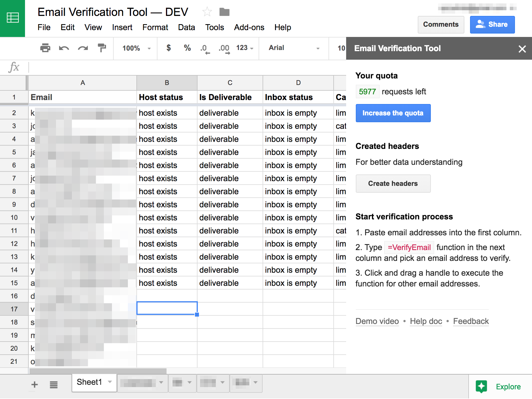
Task: Click the Is Deliverable header cell
Action: tap(230, 97)
